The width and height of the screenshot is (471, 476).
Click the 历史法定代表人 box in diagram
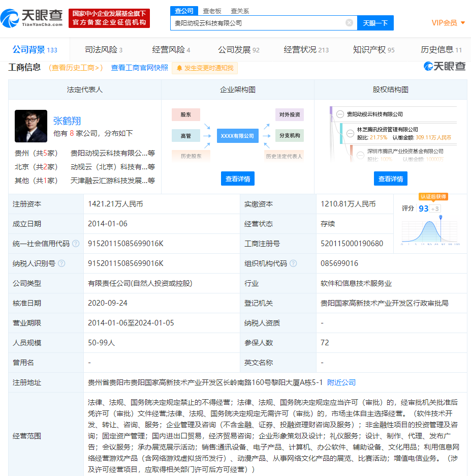coord(284,156)
